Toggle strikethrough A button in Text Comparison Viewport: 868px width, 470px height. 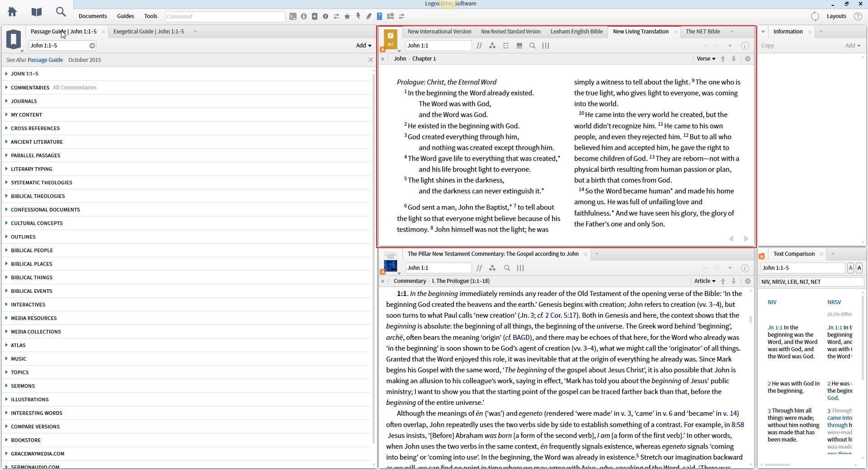859,268
